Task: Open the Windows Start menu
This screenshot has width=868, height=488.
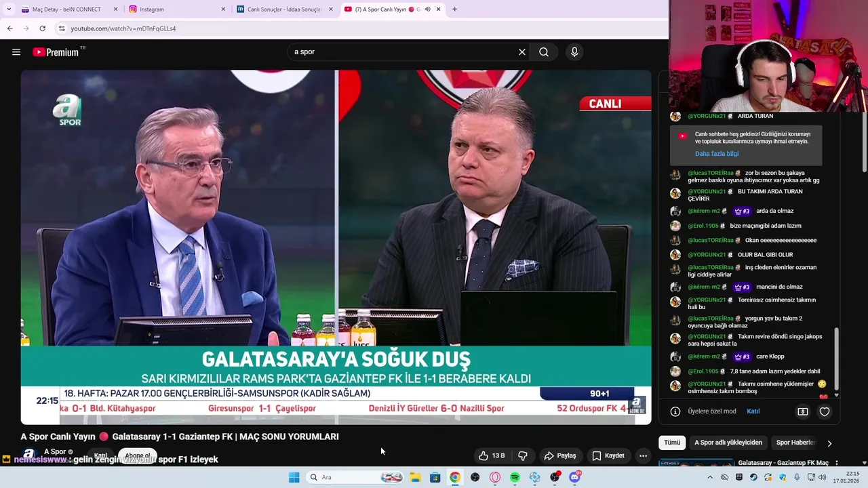Action: click(294, 477)
